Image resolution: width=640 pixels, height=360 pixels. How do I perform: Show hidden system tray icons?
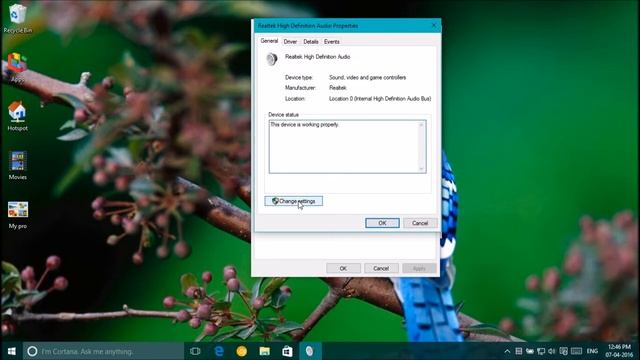[507, 351]
